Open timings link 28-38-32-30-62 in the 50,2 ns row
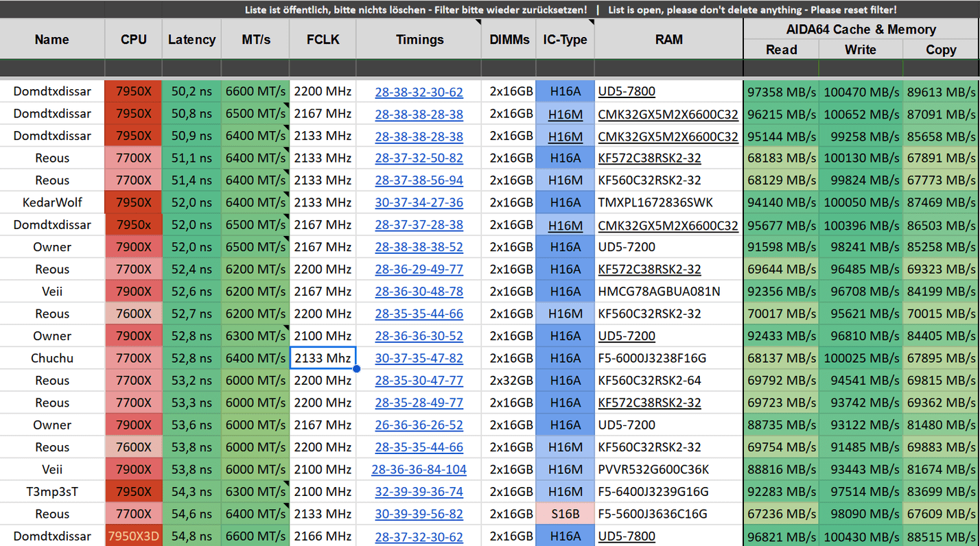The width and height of the screenshot is (980, 546). tap(419, 92)
